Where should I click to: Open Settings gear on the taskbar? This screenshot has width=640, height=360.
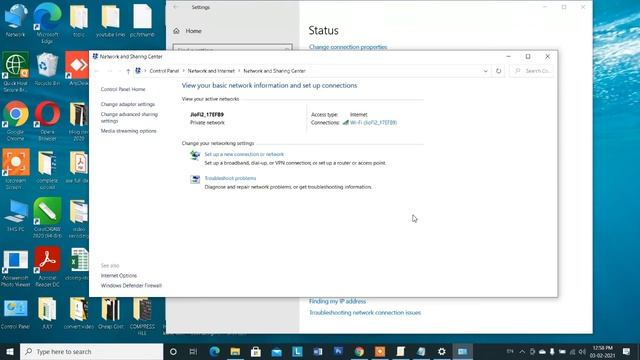click(x=442, y=351)
